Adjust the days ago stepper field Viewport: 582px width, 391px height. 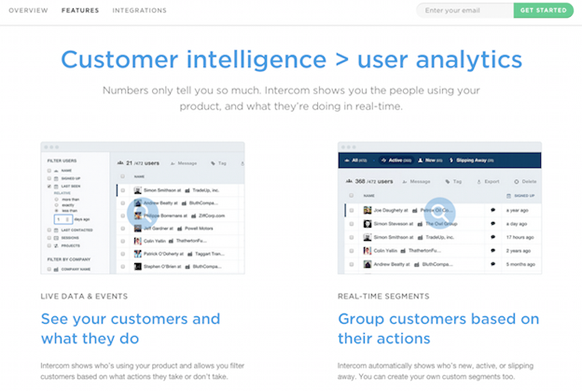[x=63, y=219]
